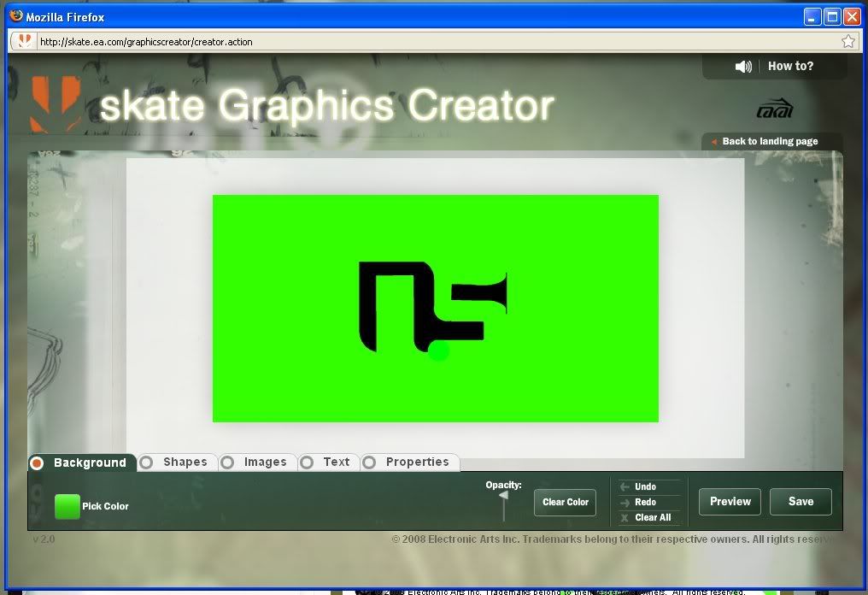Image resolution: width=868 pixels, height=595 pixels.
Task: Open the How to? help link
Action: point(790,67)
